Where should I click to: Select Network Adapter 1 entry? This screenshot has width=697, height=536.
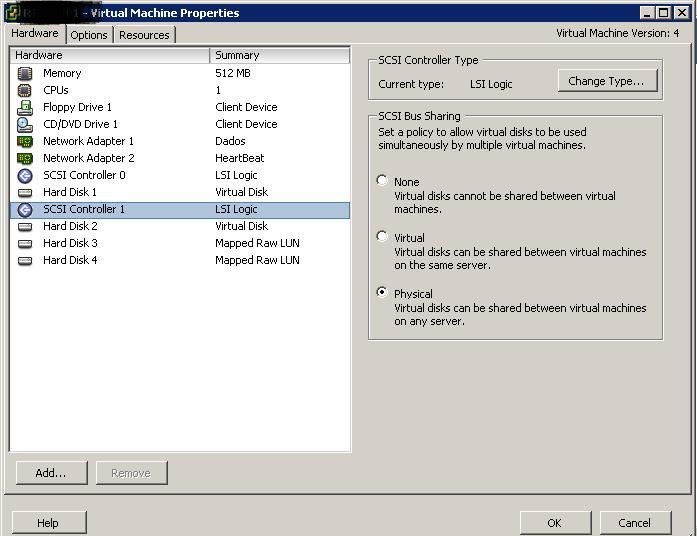(88, 141)
